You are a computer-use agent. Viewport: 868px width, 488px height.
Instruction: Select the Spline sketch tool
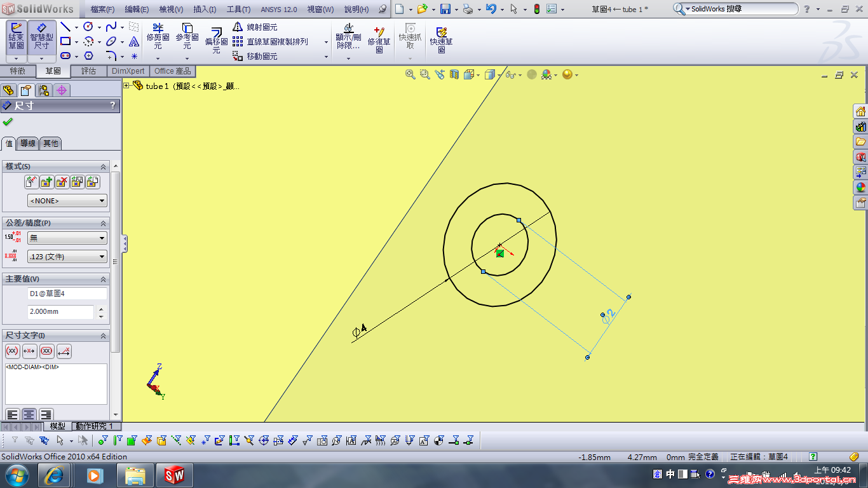(x=111, y=27)
